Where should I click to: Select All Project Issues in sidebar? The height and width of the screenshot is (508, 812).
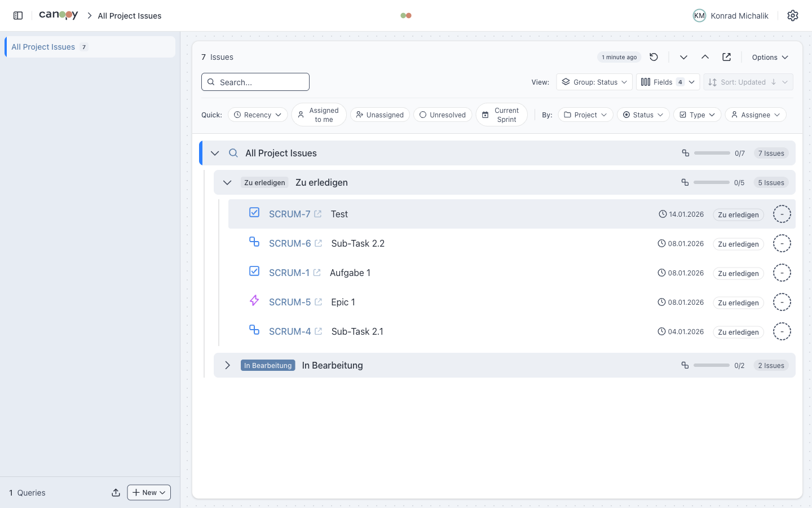(x=43, y=47)
